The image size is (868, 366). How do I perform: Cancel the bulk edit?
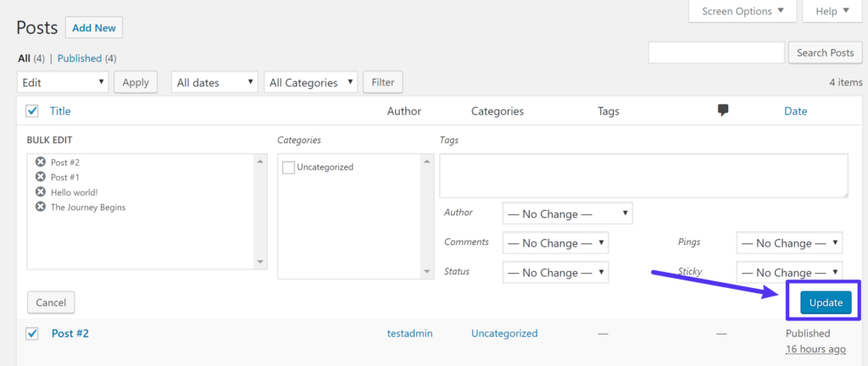click(x=51, y=302)
